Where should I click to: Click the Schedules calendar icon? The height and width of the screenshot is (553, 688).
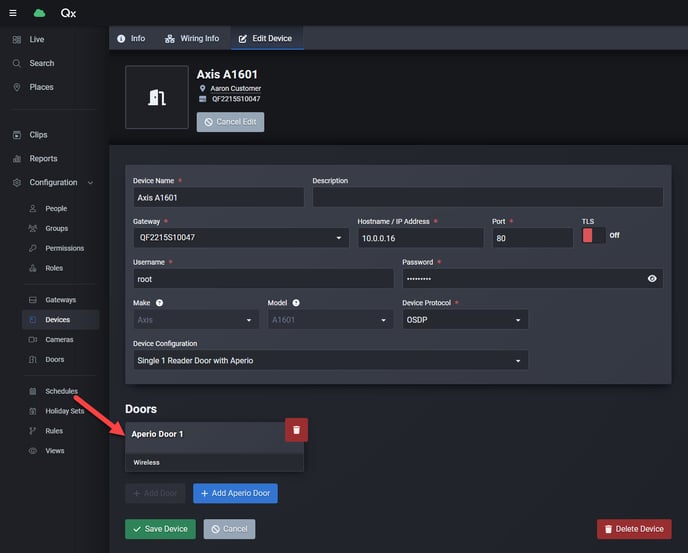coord(33,391)
